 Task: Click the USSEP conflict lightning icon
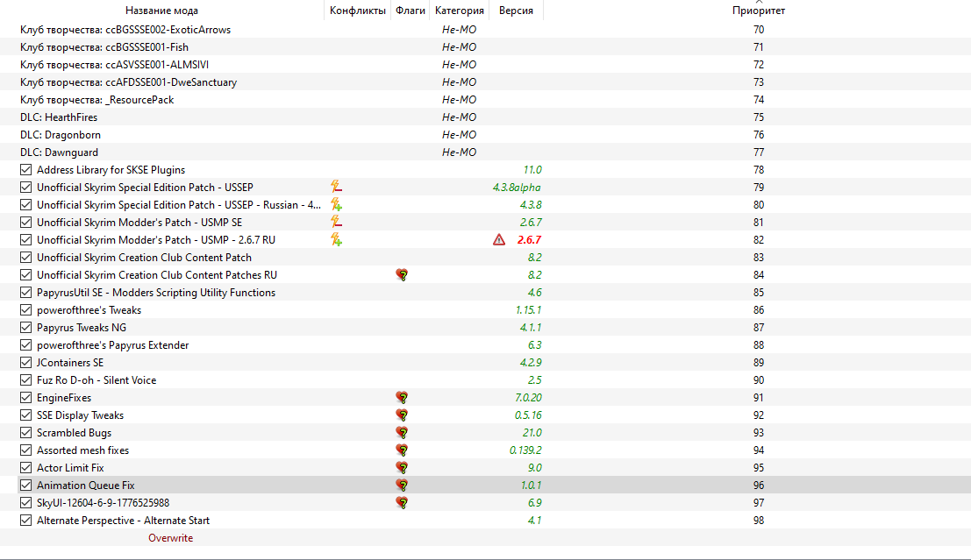click(336, 187)
